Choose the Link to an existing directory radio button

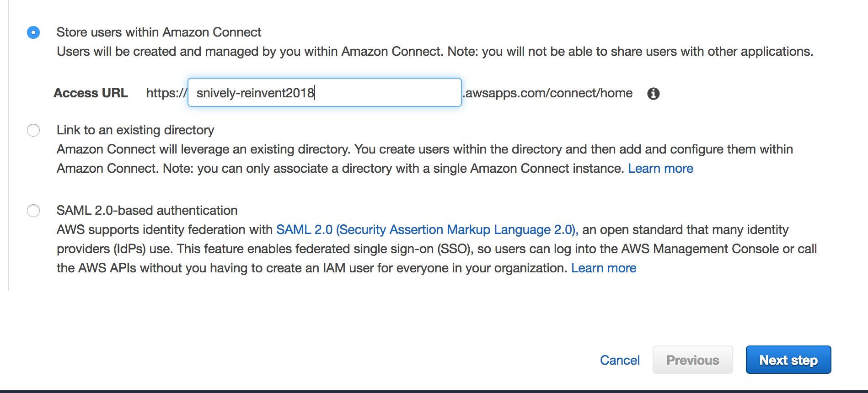click(33, 130)
